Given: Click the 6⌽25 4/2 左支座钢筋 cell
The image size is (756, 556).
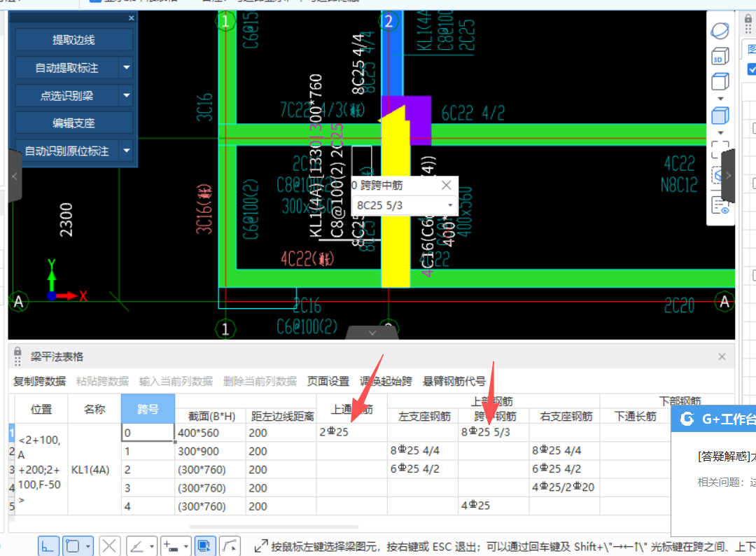Looking at the screenshot, I should pyautogui.click(x=423, y=469).
